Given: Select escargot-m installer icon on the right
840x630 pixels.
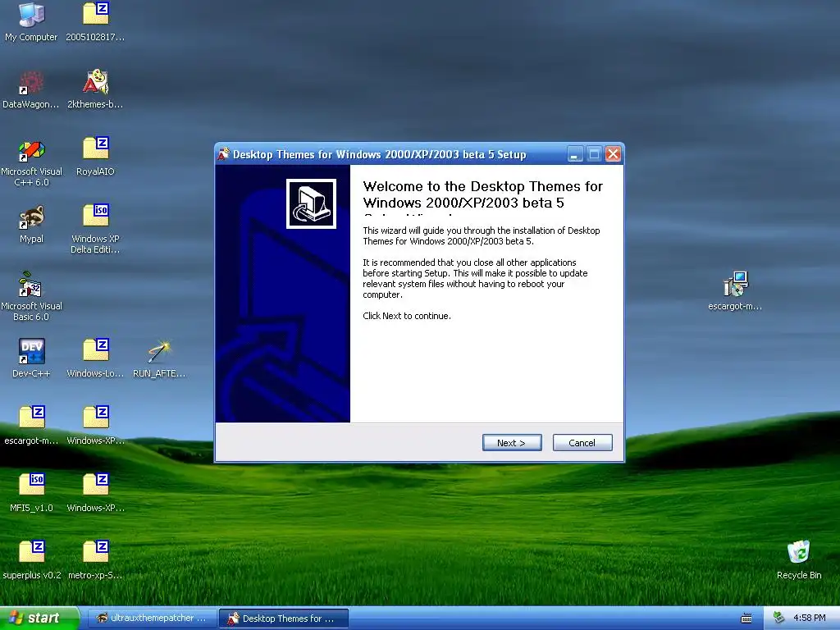Looking at the screenshot, I should 735,284.
